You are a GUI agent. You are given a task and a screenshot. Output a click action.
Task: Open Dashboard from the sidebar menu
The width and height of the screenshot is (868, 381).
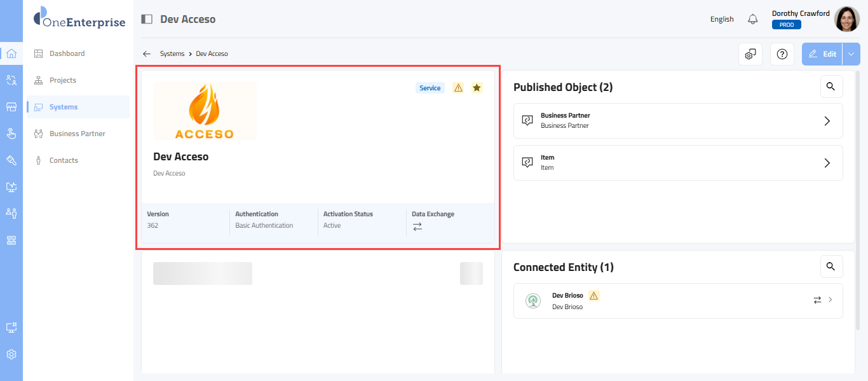coord(67,53)
